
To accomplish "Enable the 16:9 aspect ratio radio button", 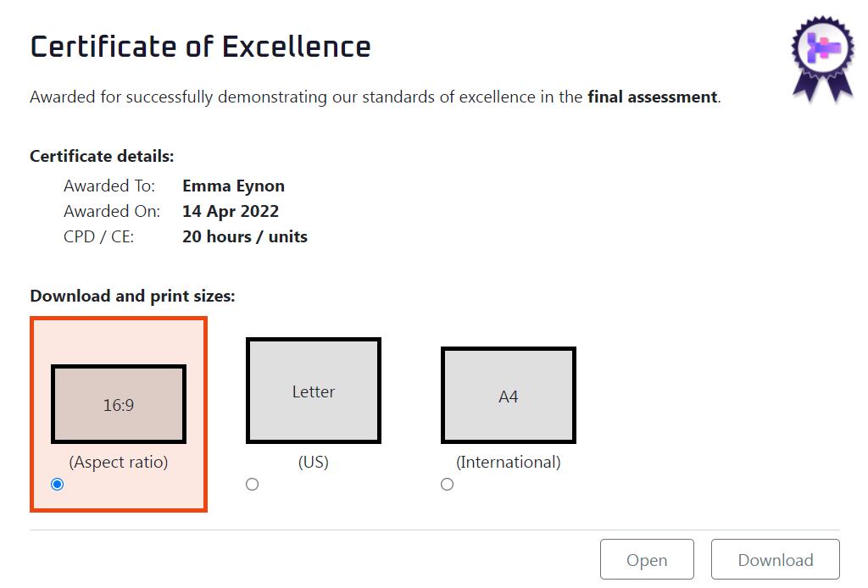I will point(58,485).
